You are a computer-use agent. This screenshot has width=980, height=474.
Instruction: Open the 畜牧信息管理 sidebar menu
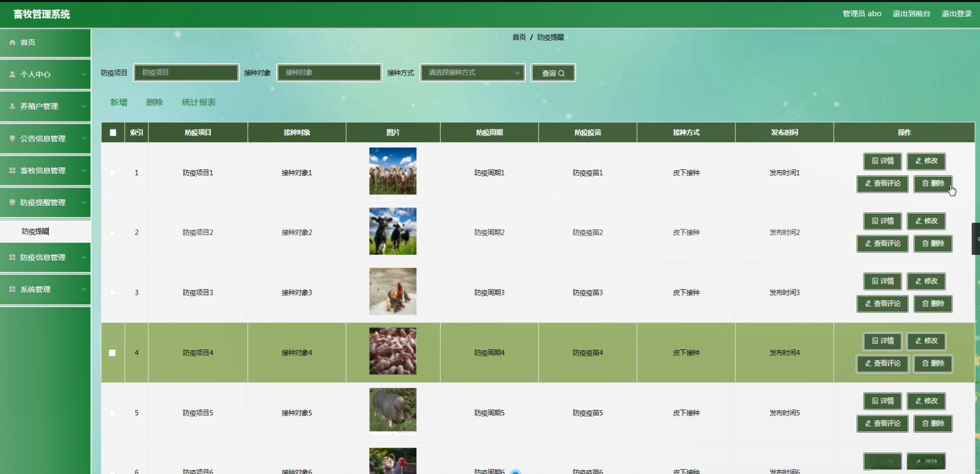click(46, 171)
